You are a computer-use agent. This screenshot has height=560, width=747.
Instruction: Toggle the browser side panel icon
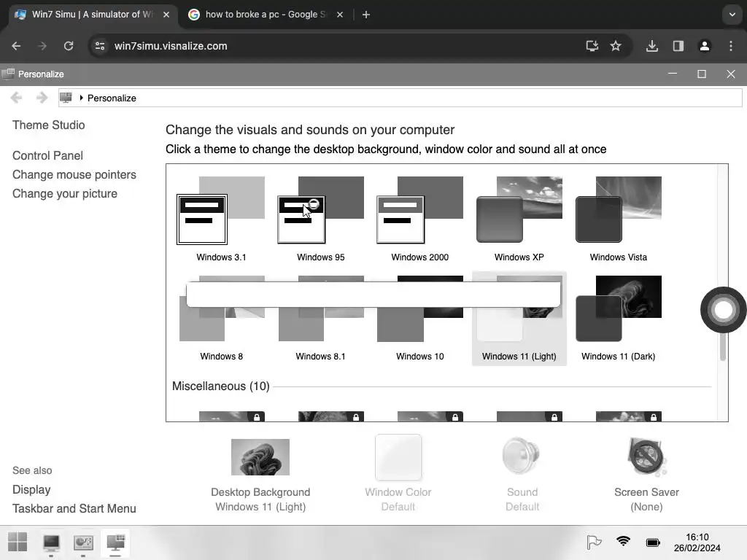678,46
